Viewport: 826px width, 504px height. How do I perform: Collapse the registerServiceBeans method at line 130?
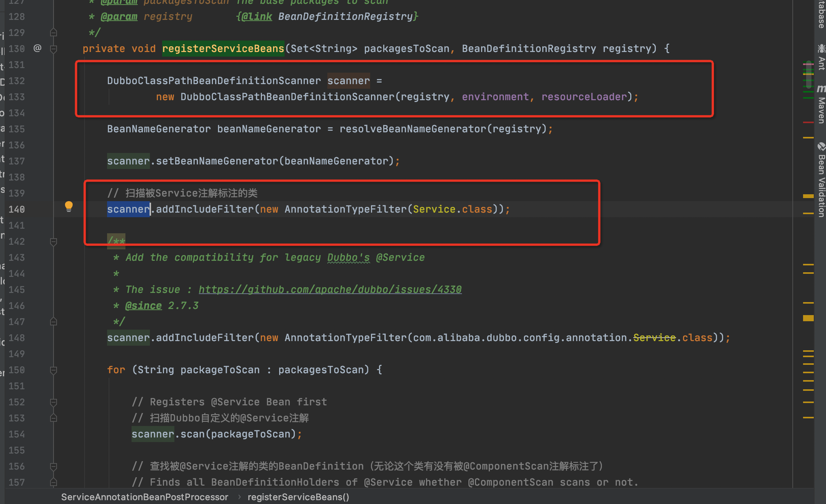coord(54,49)
